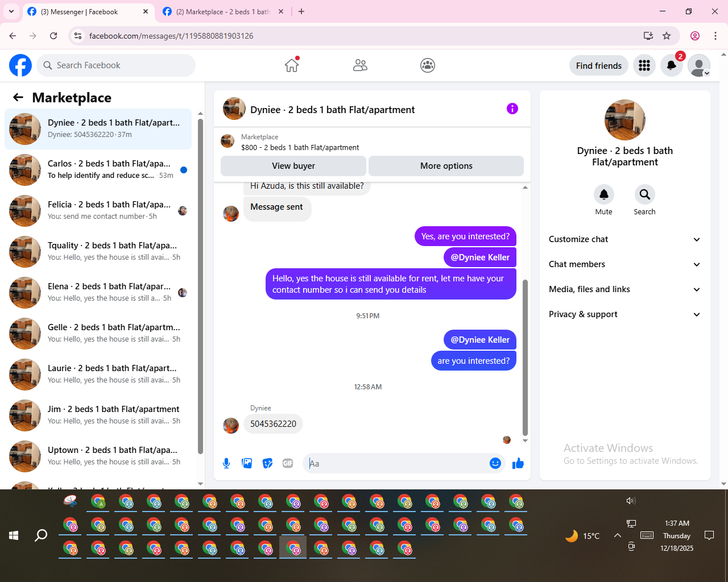This screenshot has width=728, height=582.
Task: Open the Windows notification center icon
Action: point(709,535)
